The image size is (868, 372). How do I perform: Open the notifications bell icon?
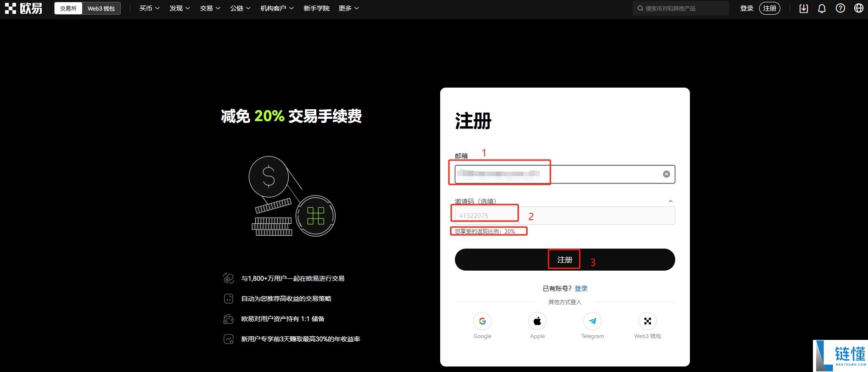click(822, 8)
